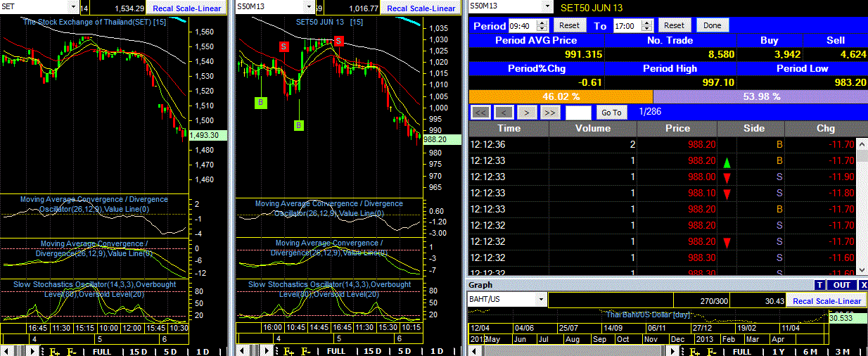Open the BAHT/US symbol dropdown
The image size is (868, 356).
click(540, 300)
